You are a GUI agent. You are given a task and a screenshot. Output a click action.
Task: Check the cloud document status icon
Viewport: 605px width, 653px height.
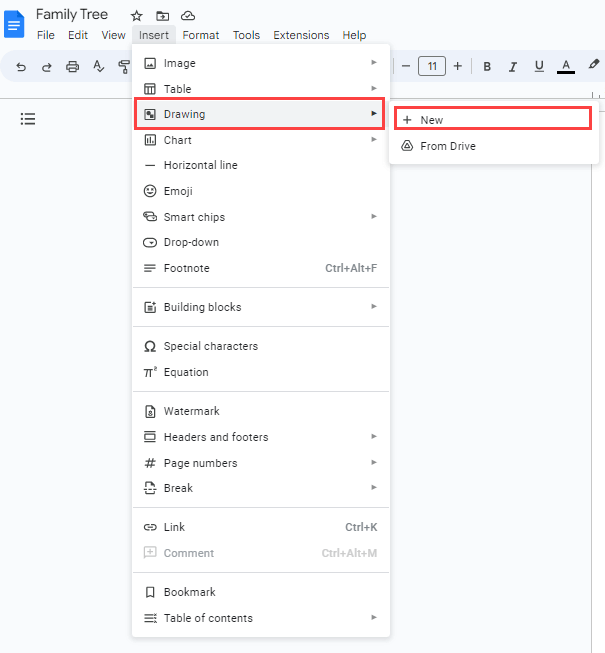point(188,16)
